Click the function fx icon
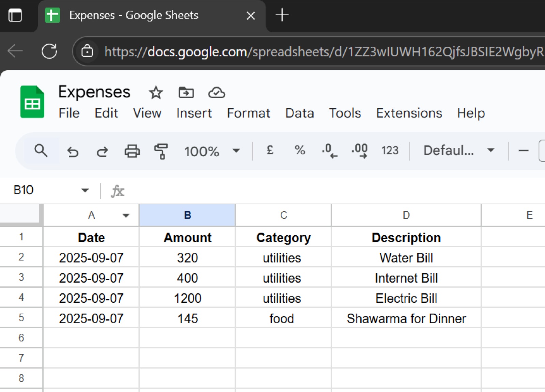Viewport: 545px width, 392px height. pyautogui.click(x=118, y=191)
